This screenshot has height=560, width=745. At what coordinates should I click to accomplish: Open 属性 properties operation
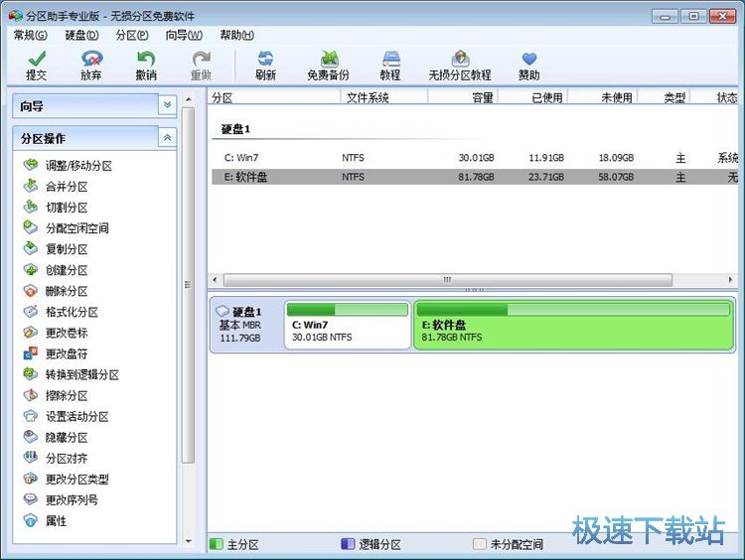(x=45, y=520)
